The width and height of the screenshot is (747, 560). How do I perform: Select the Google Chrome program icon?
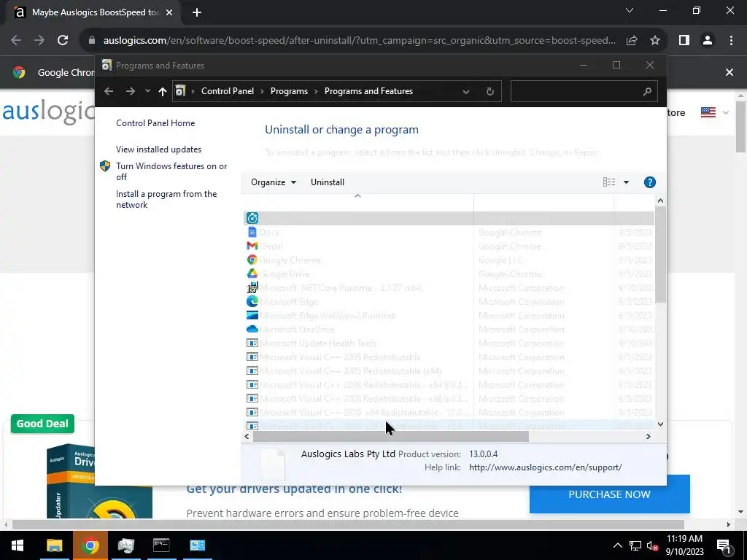(x=252, y=260)
